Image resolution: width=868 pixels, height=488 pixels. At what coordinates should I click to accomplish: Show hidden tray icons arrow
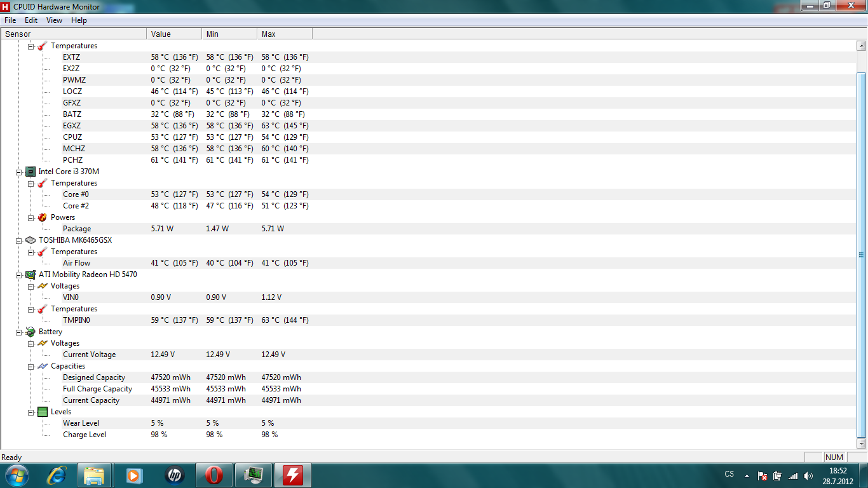pos(747,475)
